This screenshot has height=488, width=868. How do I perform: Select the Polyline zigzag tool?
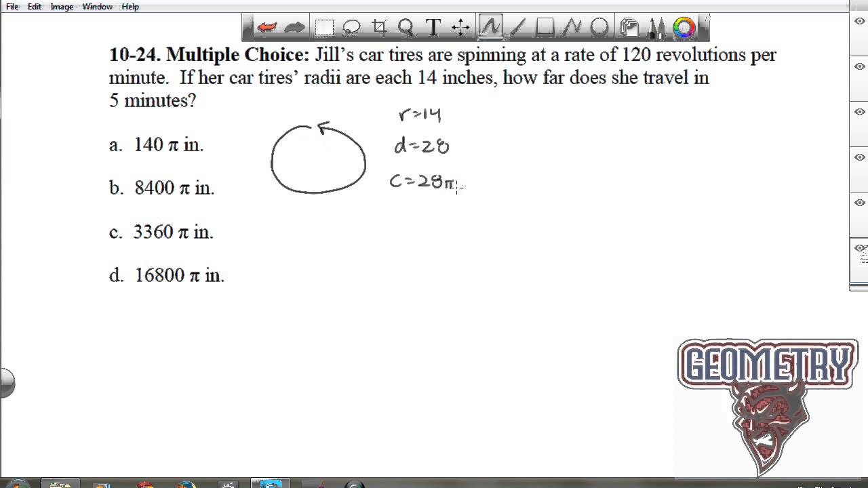click(x=572, y=28)
